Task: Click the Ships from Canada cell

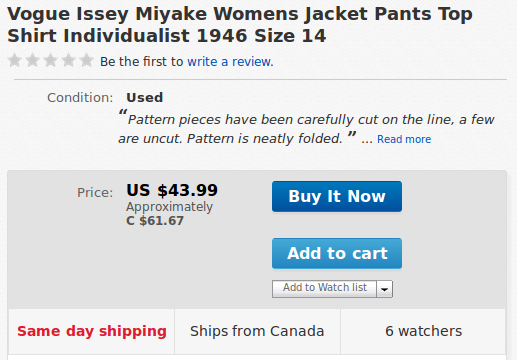Action: click(257, 331)
